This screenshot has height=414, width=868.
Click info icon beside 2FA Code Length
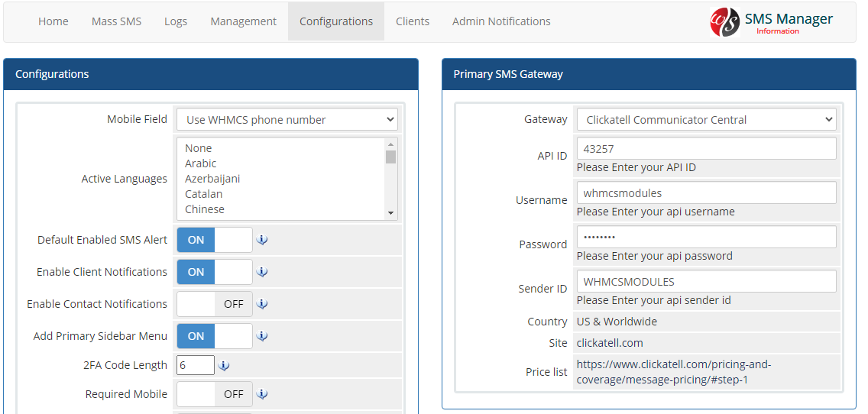click(224, 366)
